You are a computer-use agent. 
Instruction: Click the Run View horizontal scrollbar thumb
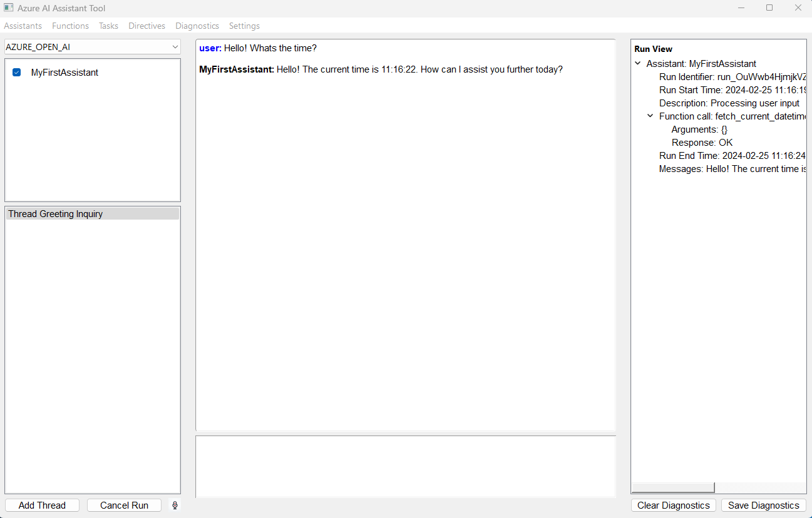[x=673, y=487]
